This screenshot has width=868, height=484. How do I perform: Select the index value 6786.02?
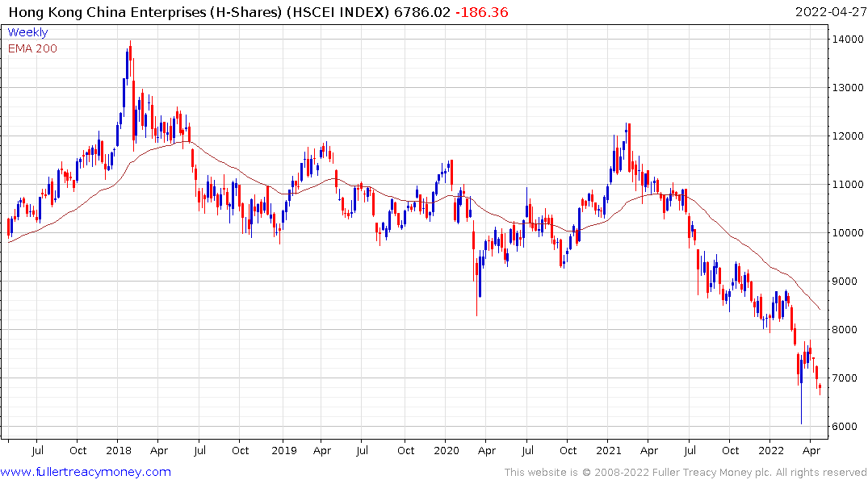(x=421, y=12)
